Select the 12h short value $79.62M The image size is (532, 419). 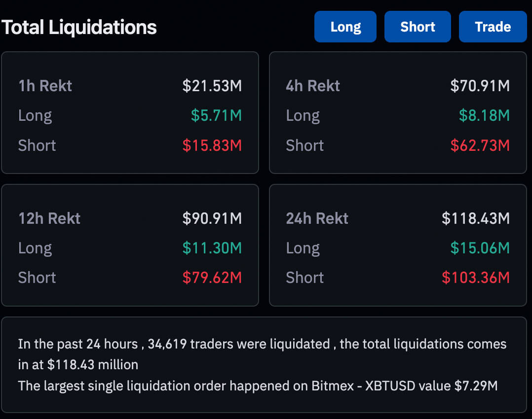212,278
